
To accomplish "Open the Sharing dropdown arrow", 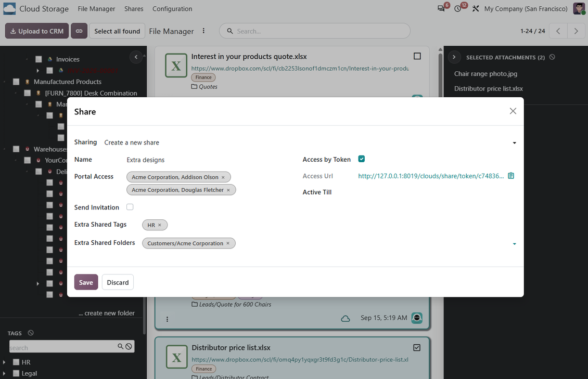I will 515,142.
